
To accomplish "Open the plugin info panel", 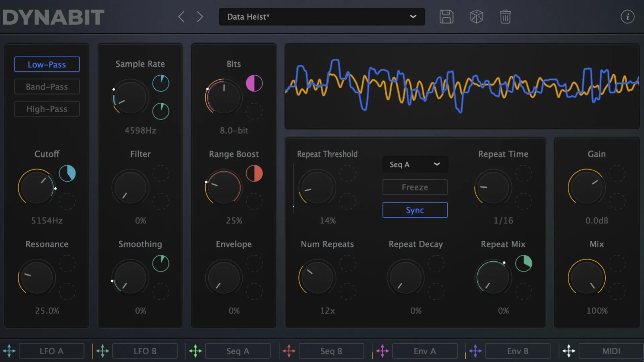I will coord(628,16).
